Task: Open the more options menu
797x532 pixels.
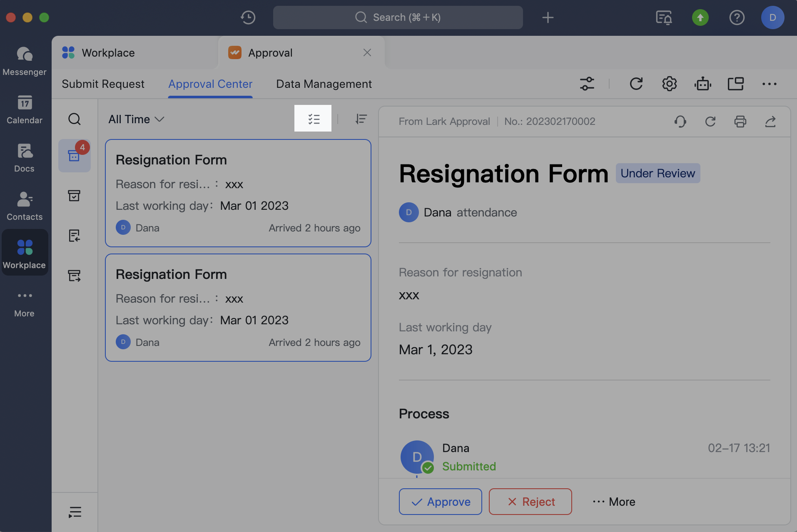Action: [769, 84]
